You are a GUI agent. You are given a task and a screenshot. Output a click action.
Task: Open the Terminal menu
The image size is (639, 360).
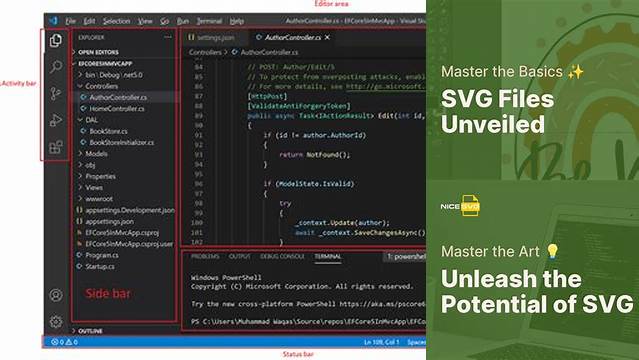coord(209,21)
